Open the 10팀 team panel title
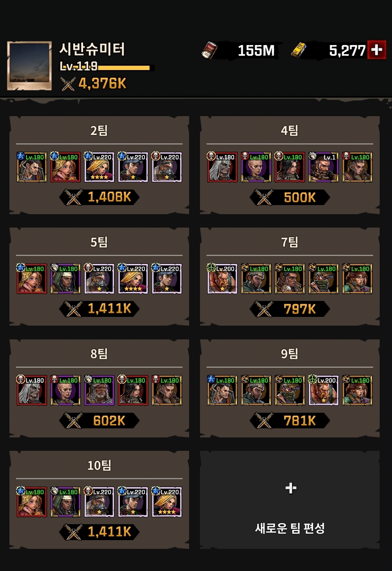The image size is (392, 571). point(99,465)
